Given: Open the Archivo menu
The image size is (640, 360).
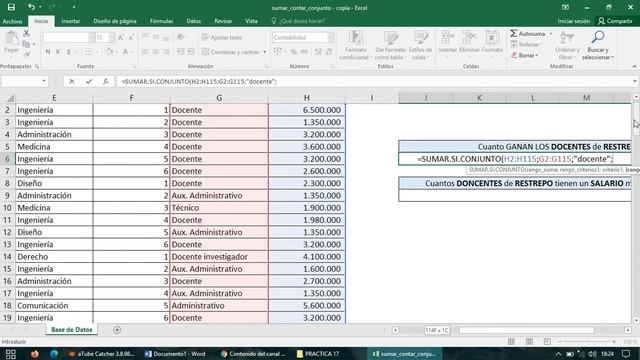Looking at the screenshot, I should (12, 21).
